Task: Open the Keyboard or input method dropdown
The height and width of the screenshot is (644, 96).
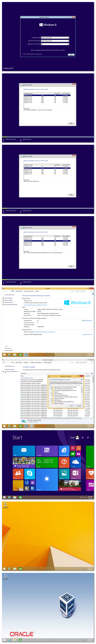Action: click(x=55, y=44)
